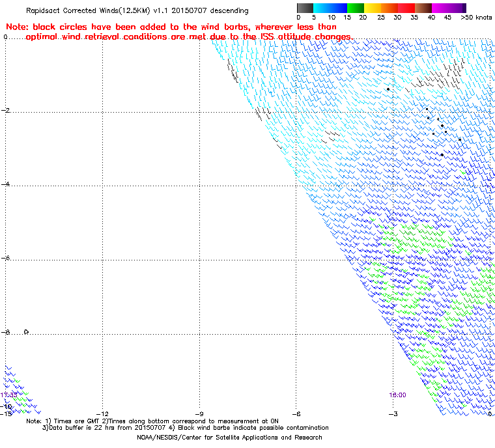Click the 'Times are GMT' footnote line

click(152, 421)
